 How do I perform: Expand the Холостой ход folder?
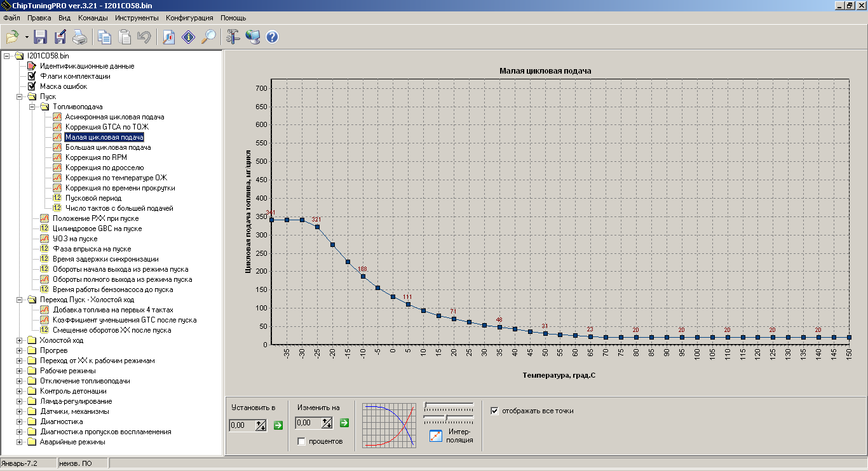20,340
